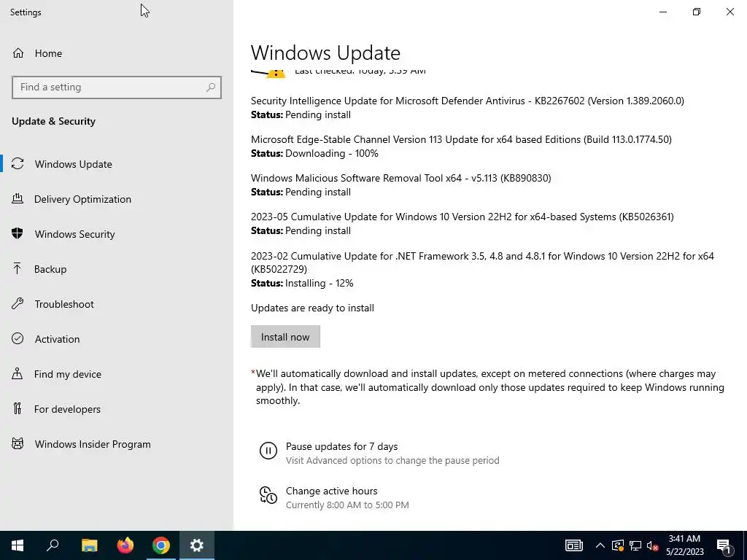Image resolution: width=747 pixels, height=560 pixels.
Task: Click the network tray icon
Action: pos(635,545)
